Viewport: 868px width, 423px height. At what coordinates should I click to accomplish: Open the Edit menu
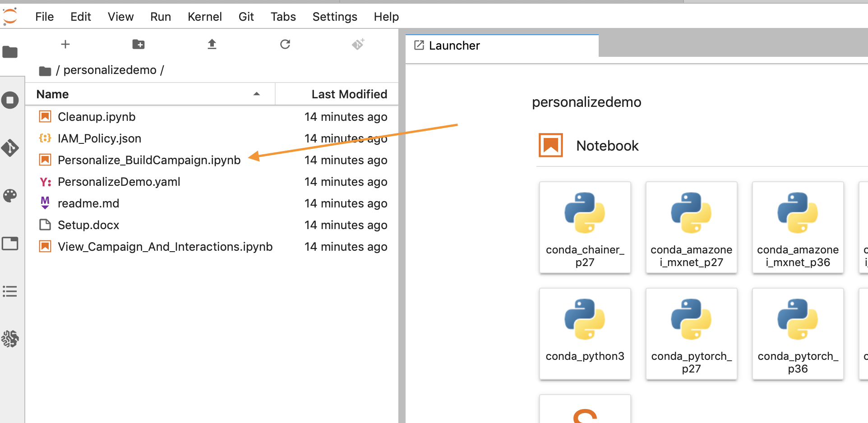tap(81, 17)
